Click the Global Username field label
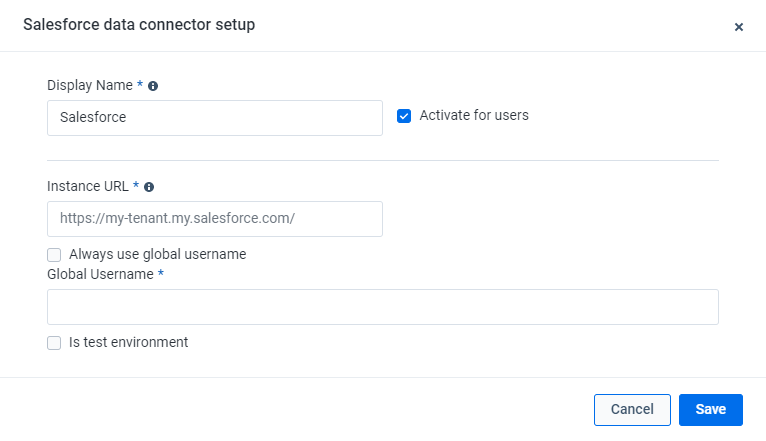 click(101, 274)
